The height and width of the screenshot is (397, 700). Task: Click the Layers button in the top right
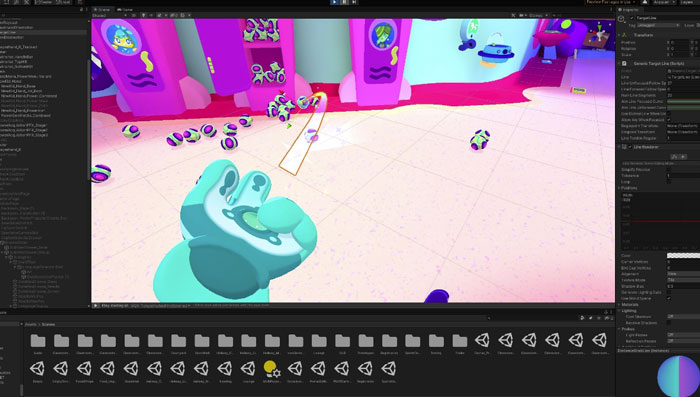pyautogui.click(x=688, y=2)
